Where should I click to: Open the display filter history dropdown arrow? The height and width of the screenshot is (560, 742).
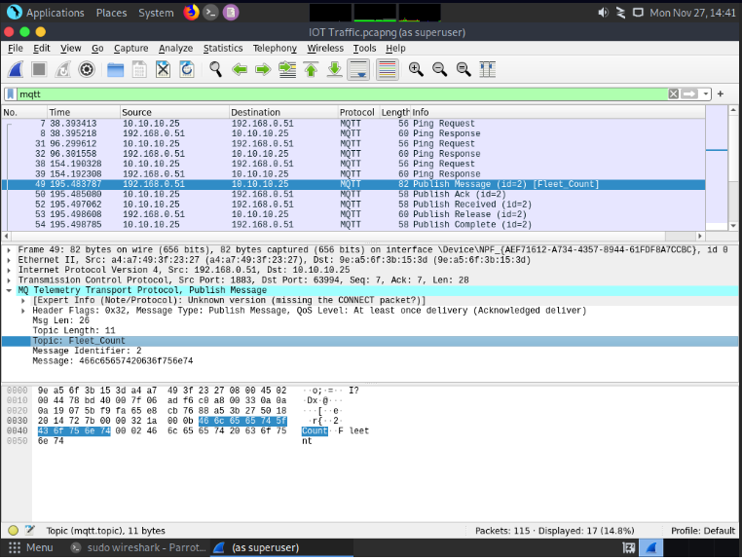(x=707, y=93)
